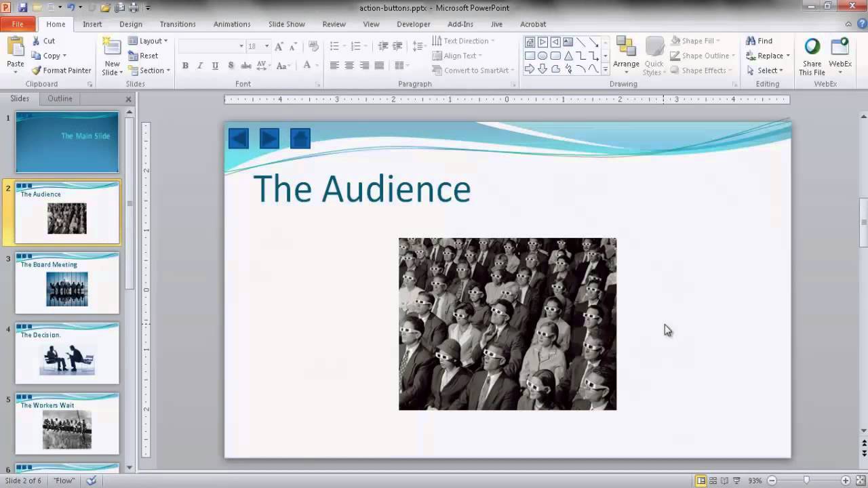Click Decrease Font Size icon
This screenshot has width=868, height=488.
pos(292,46)
